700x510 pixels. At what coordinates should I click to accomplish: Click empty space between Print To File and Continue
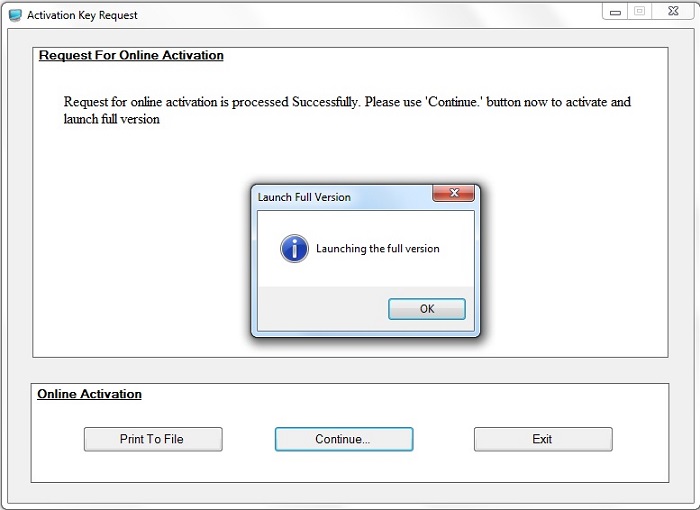click(x=248, y=439)
